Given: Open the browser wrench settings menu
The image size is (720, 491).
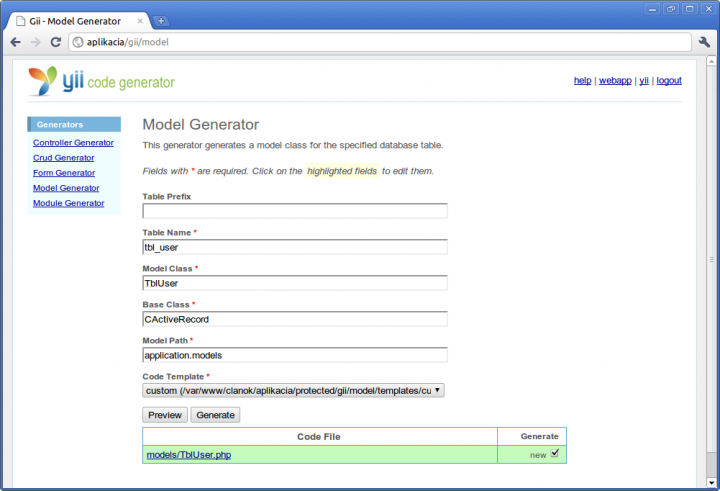Looking at the screenshot, I should [704, 42].
